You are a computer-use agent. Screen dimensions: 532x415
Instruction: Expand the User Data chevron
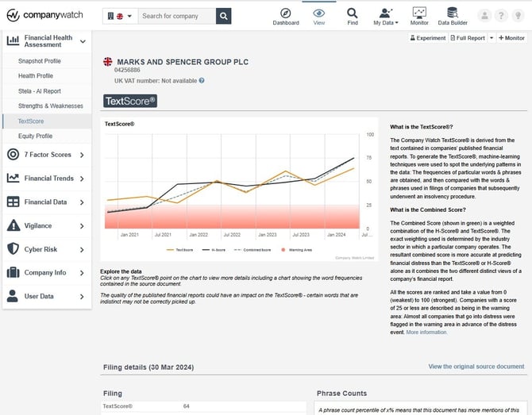(82, 297)
